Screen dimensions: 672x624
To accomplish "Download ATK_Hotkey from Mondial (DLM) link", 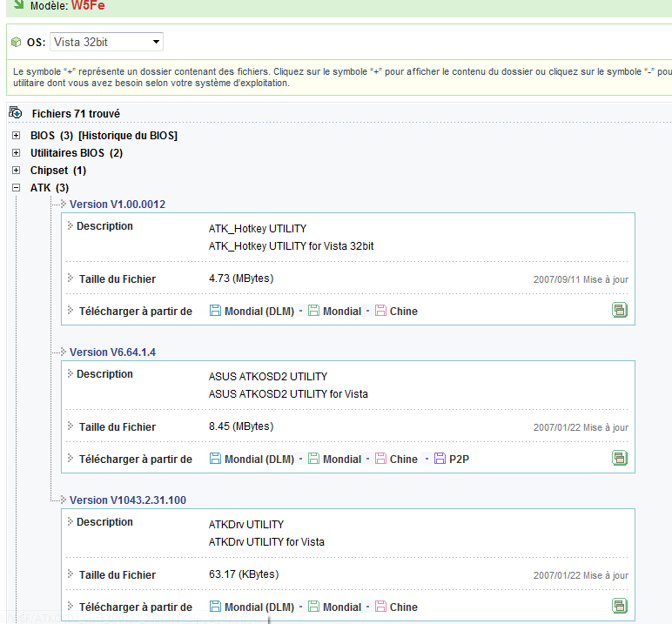I will tap(259, 311).
